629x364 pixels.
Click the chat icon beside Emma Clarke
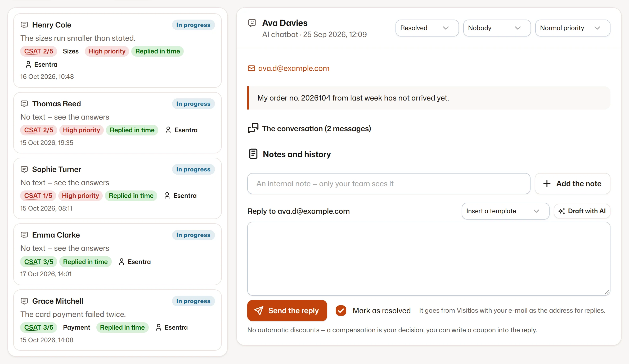[24, 235]
